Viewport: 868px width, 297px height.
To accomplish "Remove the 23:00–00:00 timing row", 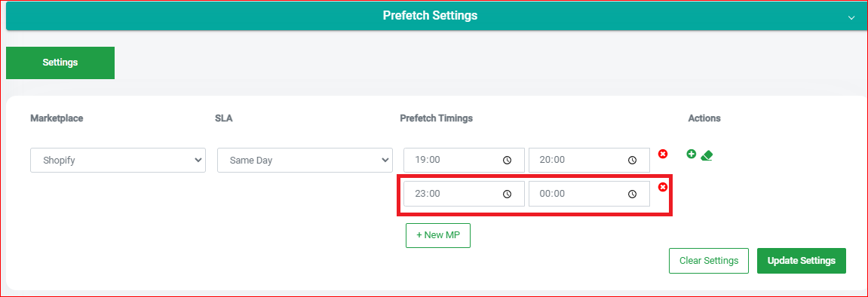I will tap(663, 188).
